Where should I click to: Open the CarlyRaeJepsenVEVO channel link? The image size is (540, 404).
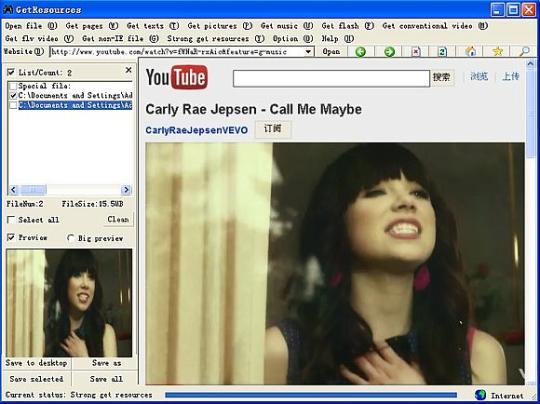[x=197, y=130]
